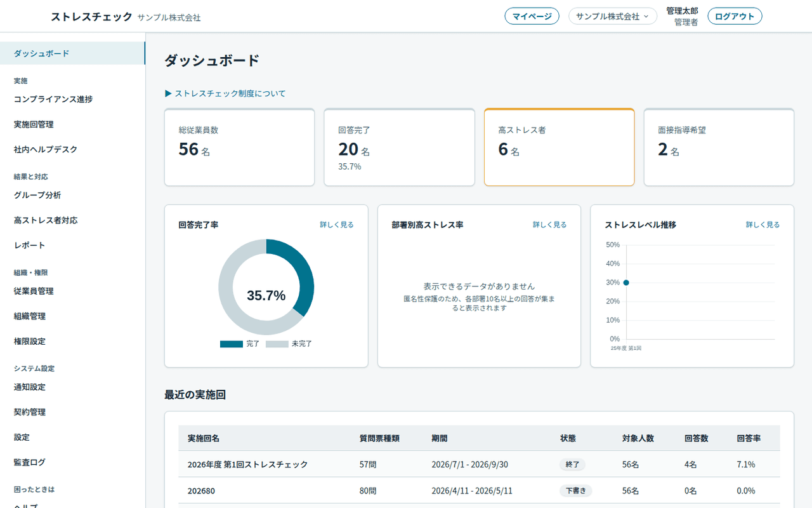Click the dark 完了 legend swatch
Image resolution: width=812 pixels, height=508 pixels.
pyautogui.click(x=231, y=344)
